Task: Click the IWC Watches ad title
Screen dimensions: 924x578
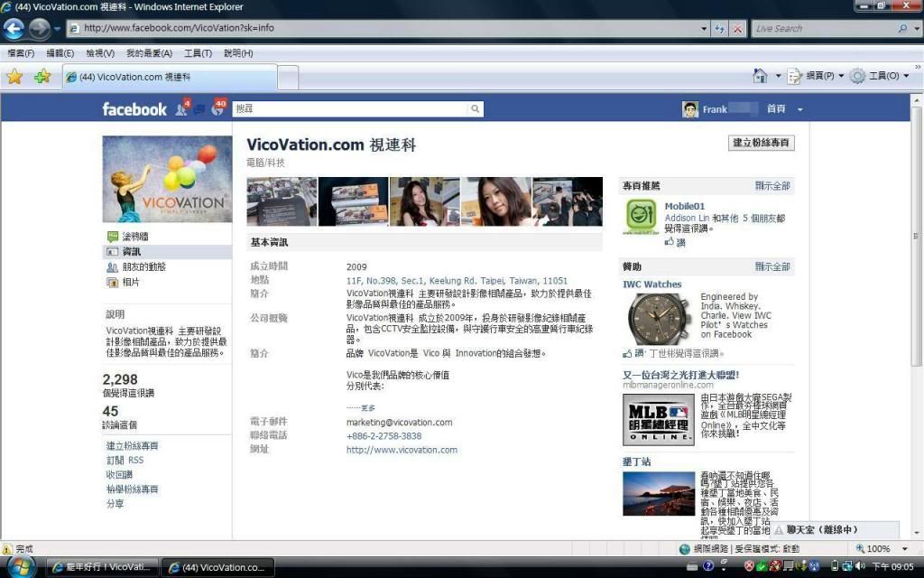Action: pyautogui.click(x=651, y=284)
